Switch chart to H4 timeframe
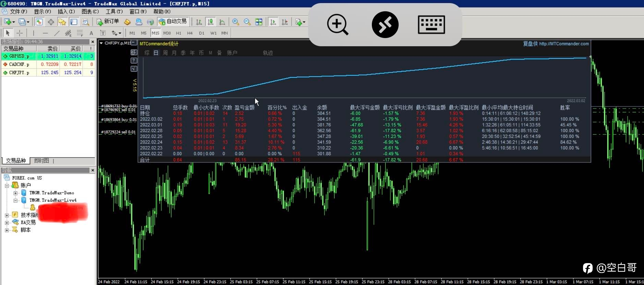The image size is (644, 285). tap(190, 33)
